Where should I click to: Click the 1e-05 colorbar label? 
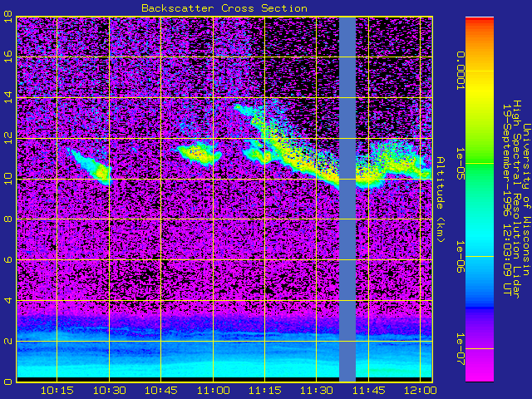460,164
